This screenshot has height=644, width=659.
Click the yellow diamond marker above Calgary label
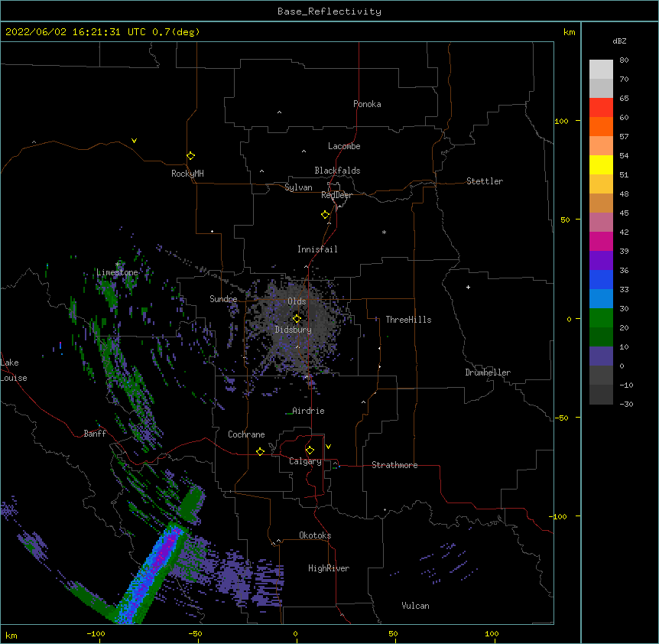pyautogui.click(x=310, y=450)
